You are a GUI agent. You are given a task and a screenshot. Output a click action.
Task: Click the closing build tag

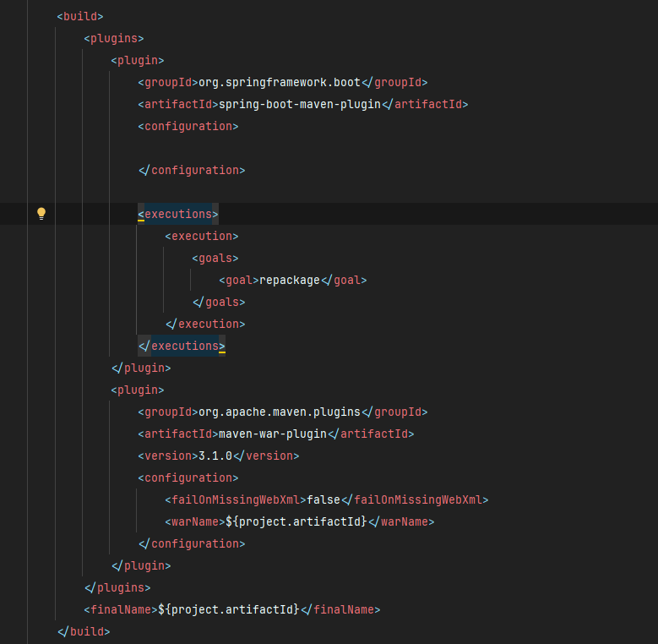coord(84,631)
